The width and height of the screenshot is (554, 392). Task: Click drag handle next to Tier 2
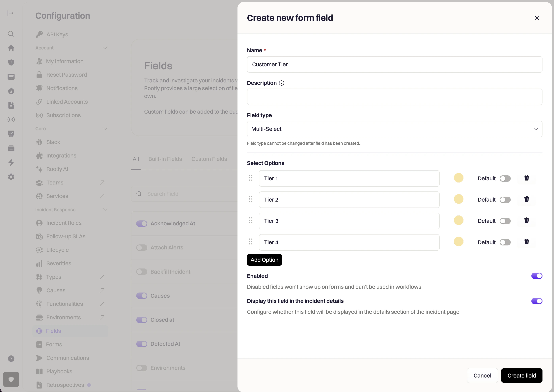250,199
